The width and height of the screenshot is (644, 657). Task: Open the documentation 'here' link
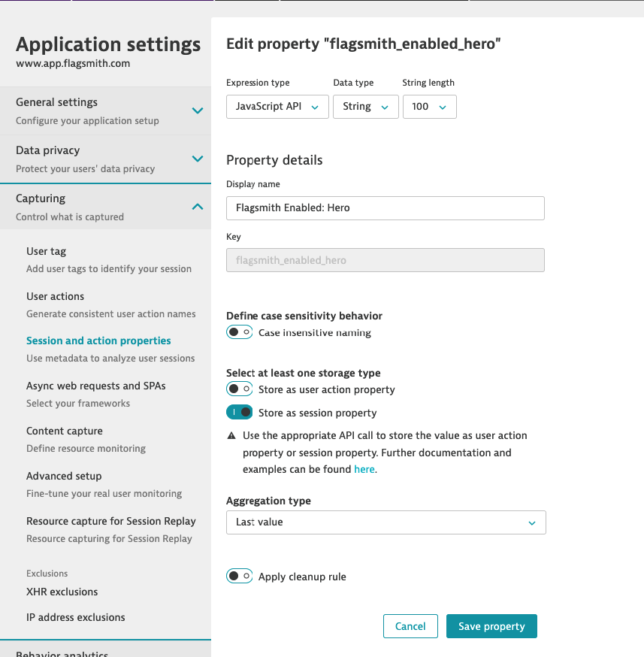pos(364,469)
